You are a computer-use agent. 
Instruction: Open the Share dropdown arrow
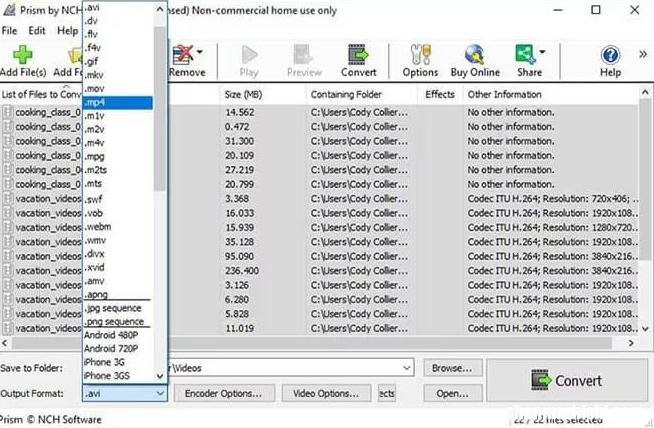tap(542, 52)
